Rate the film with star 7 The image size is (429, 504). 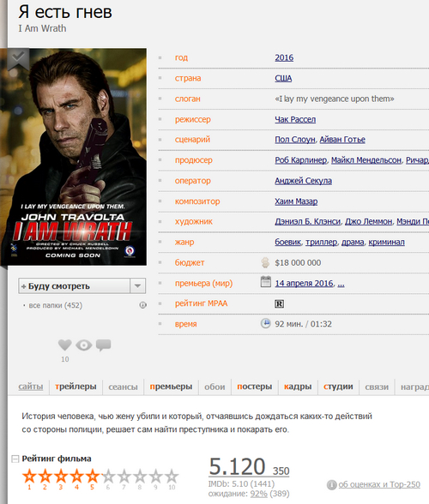point(124,476)
